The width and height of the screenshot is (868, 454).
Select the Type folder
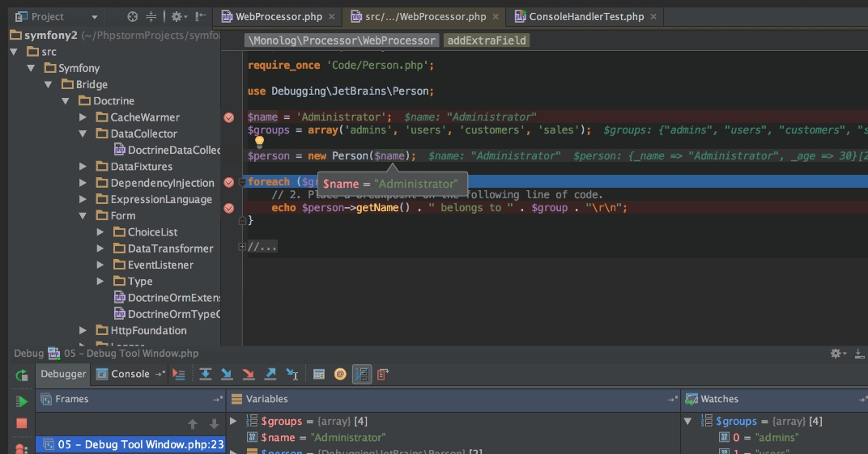pos(133,282)
